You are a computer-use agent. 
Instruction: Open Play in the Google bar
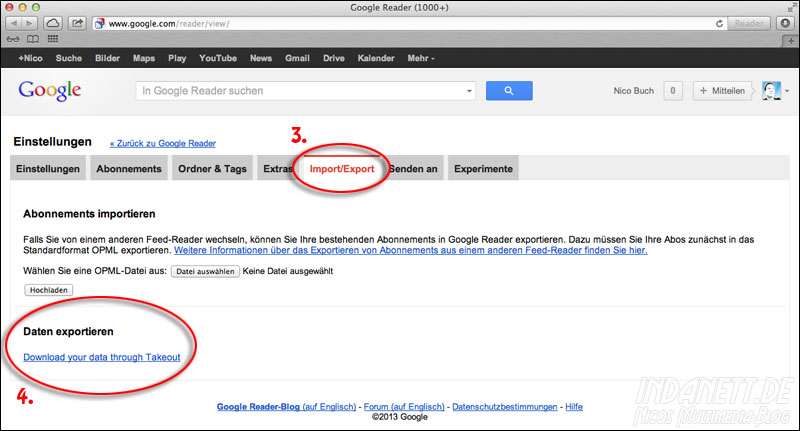pos(177,58)
